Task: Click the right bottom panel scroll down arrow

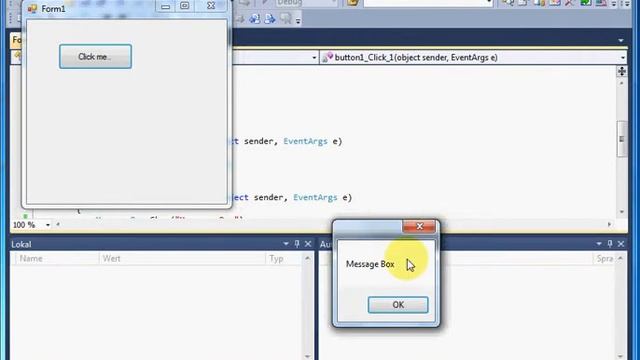Action: pyautogui.click(x=621, y=357)
